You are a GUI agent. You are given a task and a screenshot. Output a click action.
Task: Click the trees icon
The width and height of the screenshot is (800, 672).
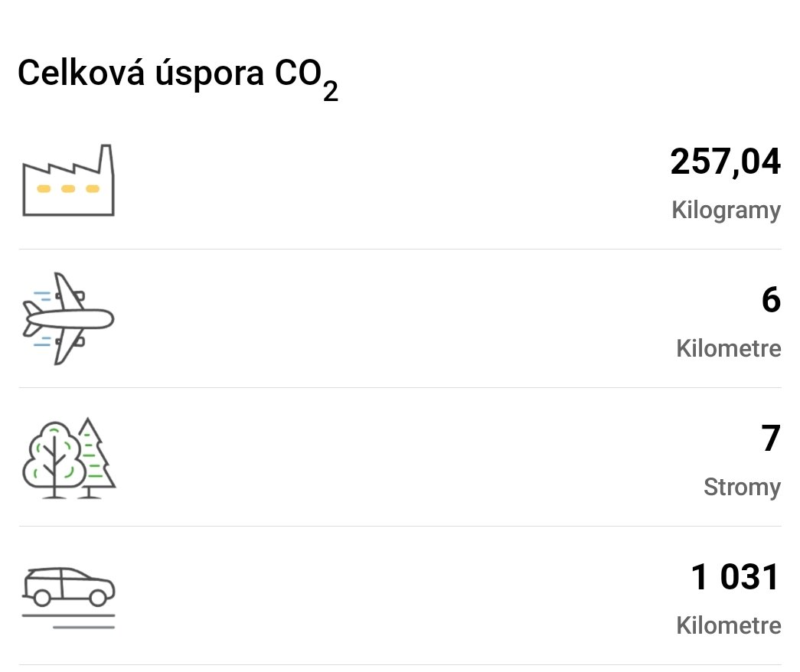tap(69, 458)
